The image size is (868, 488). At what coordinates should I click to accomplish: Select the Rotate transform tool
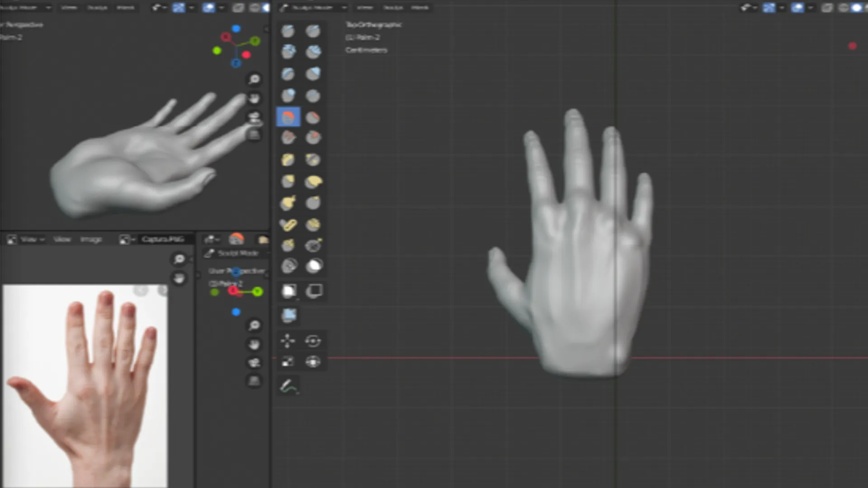click(313, 341)
